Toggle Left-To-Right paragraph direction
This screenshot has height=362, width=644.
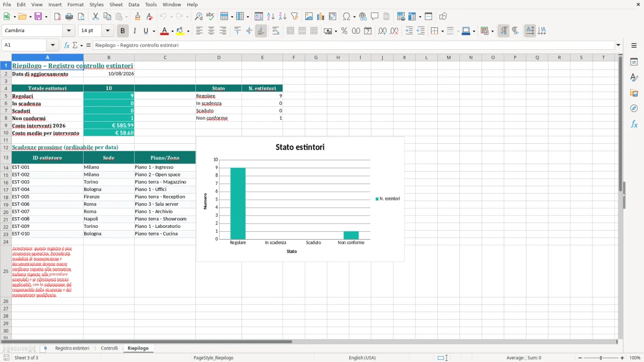(x=503, y=31)
